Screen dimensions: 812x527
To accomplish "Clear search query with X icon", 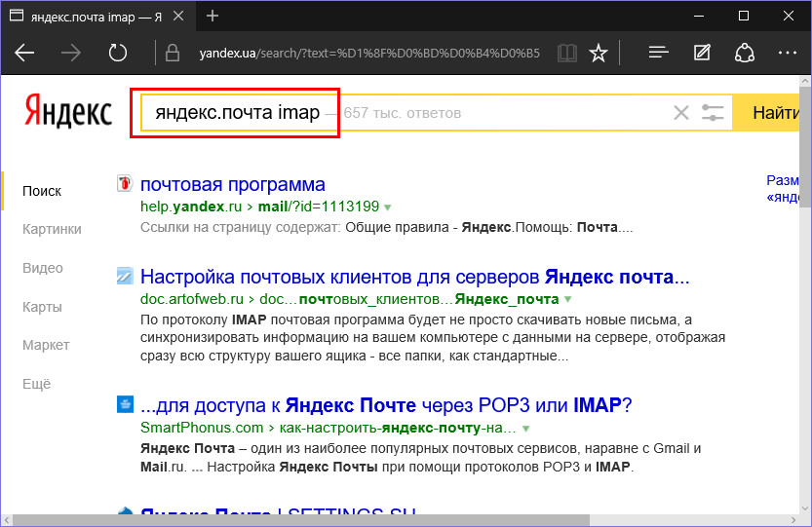I will pyautogui.click(x=681, y=113).
